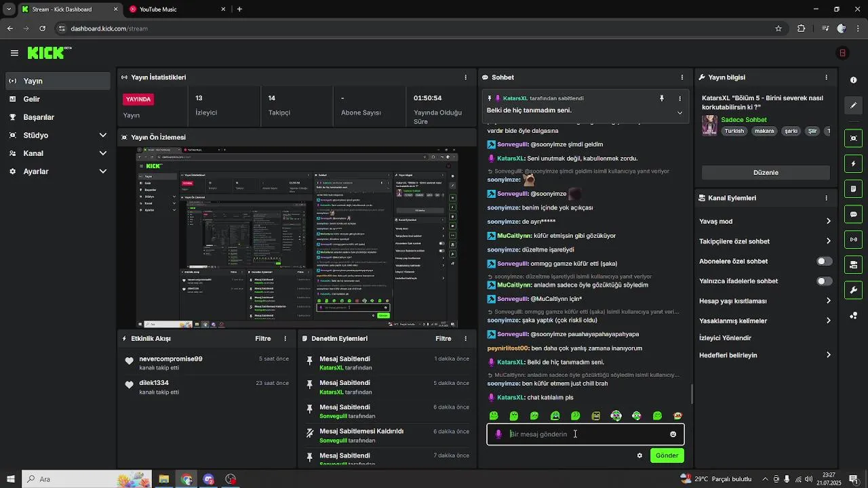The width and height of the screenshot is (868, 488).
Task: Toggle the stream preview icon in right sidebar
Action: point(853,138)
